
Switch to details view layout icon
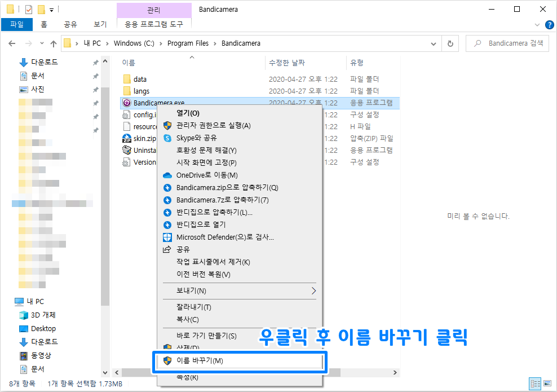(x=536, y=384)
